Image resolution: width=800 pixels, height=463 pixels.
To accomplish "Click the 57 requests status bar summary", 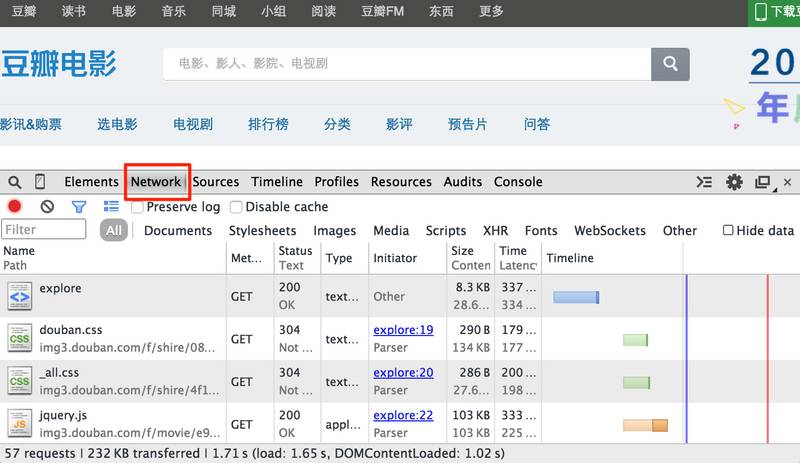I will coord(254,453).
